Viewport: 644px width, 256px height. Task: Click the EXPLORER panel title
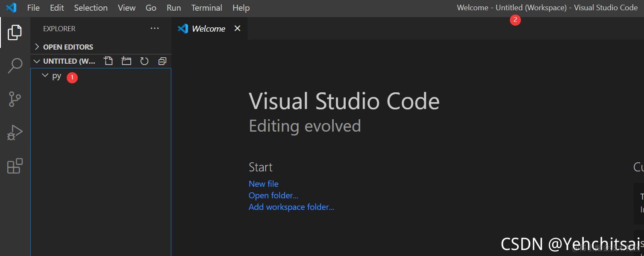(59, 29)
